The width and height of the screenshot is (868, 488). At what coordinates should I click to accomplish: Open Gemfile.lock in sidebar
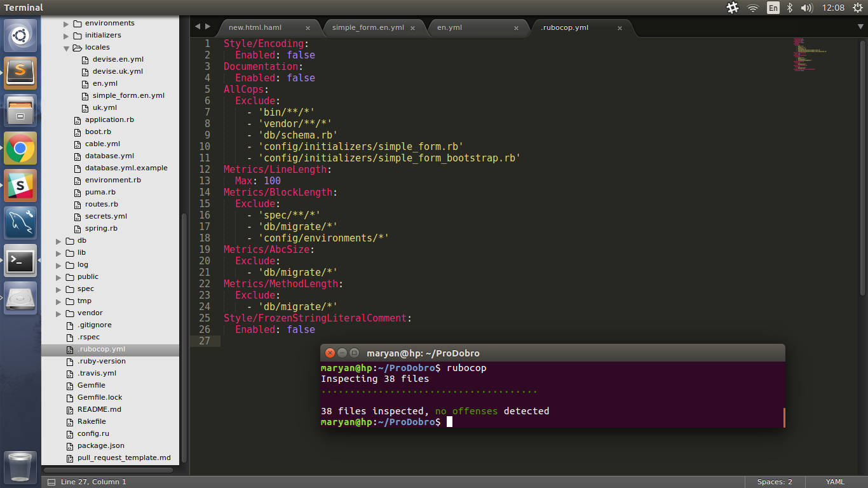100,397
